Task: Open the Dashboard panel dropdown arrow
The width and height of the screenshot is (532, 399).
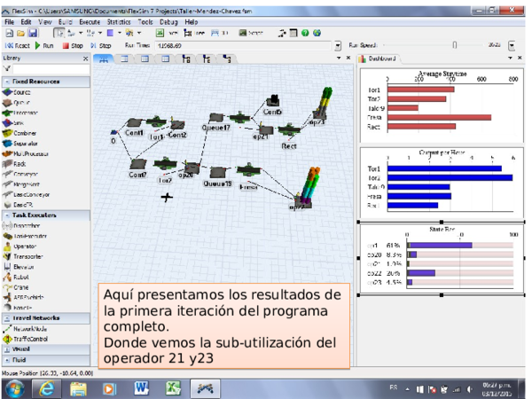Action: point(510,58)
